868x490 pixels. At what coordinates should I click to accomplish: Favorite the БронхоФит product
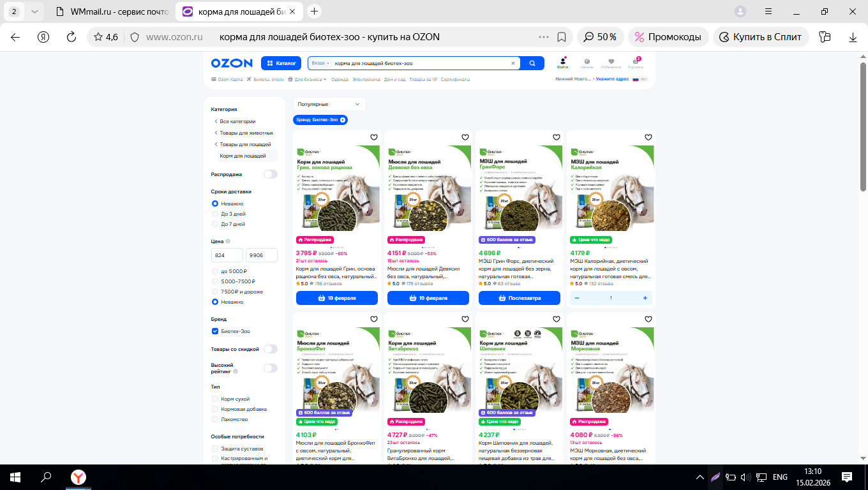(x=374, y=319)
